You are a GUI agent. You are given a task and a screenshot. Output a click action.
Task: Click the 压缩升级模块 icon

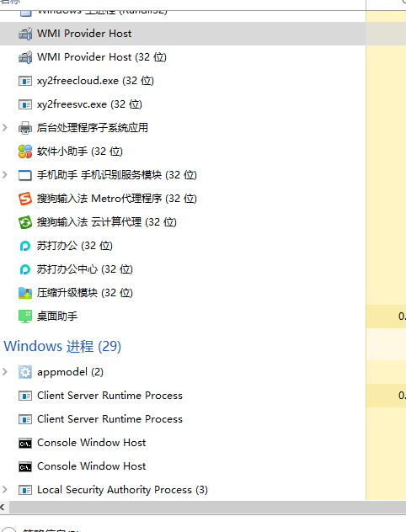coord(25,293)
